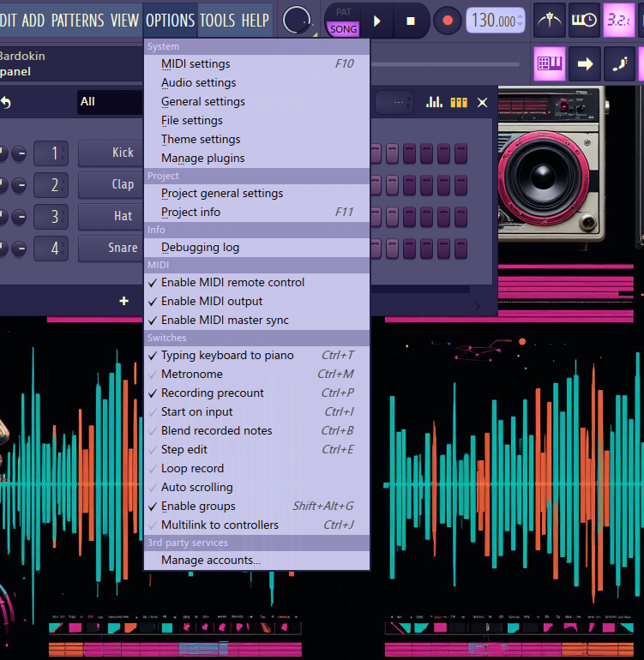The height and width of the screenshot is (660, 644).
Task: Open File settings
Action: 257,121
